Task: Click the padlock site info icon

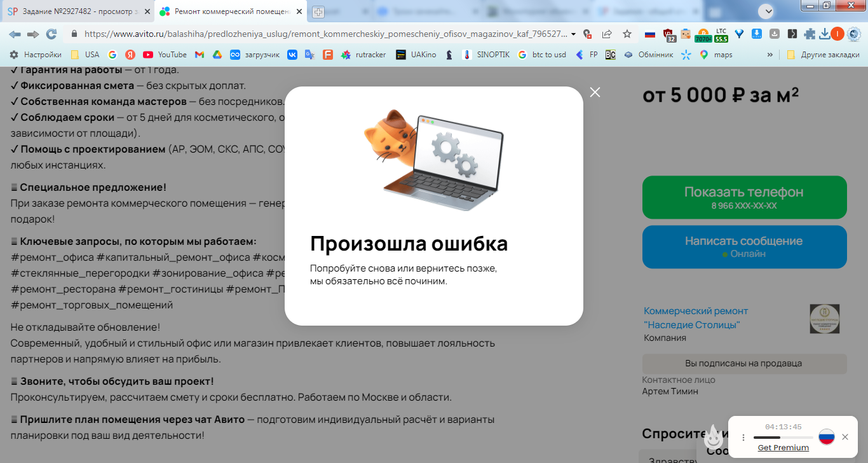Action: pos(74,34)
